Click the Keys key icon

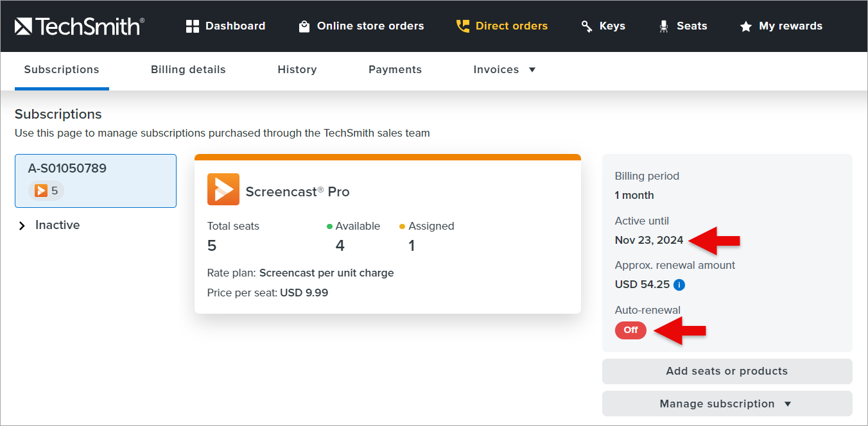click(587, 26)
